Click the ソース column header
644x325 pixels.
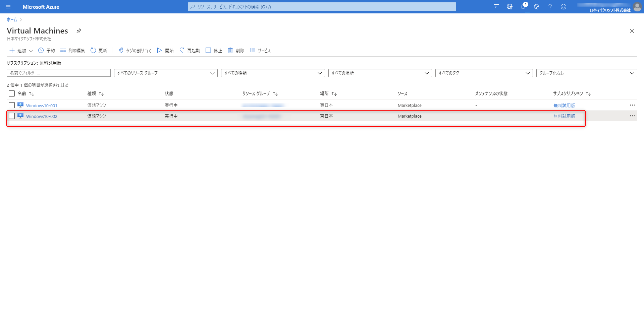pyautogui.click(x=402, y=93)
